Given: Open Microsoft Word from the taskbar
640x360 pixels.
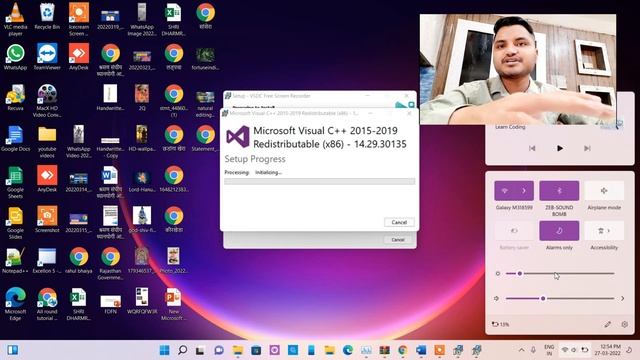Looking at the screenshot, I should click(421, 350).
